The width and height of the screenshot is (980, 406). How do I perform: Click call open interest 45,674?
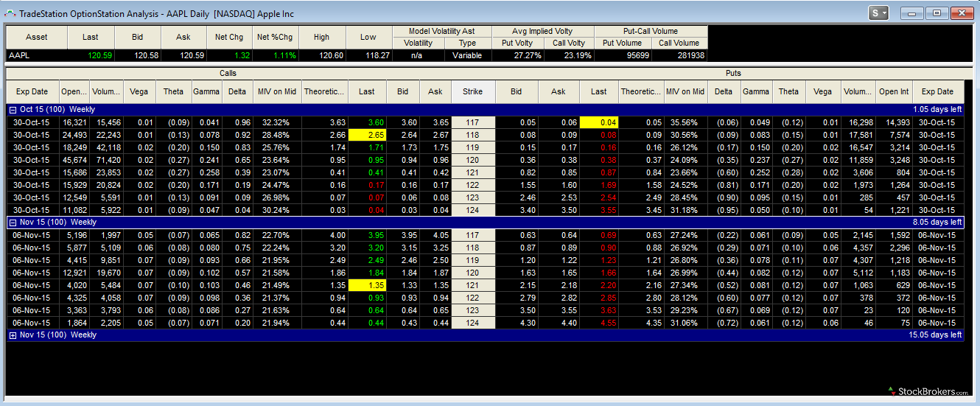coord(74,160)
